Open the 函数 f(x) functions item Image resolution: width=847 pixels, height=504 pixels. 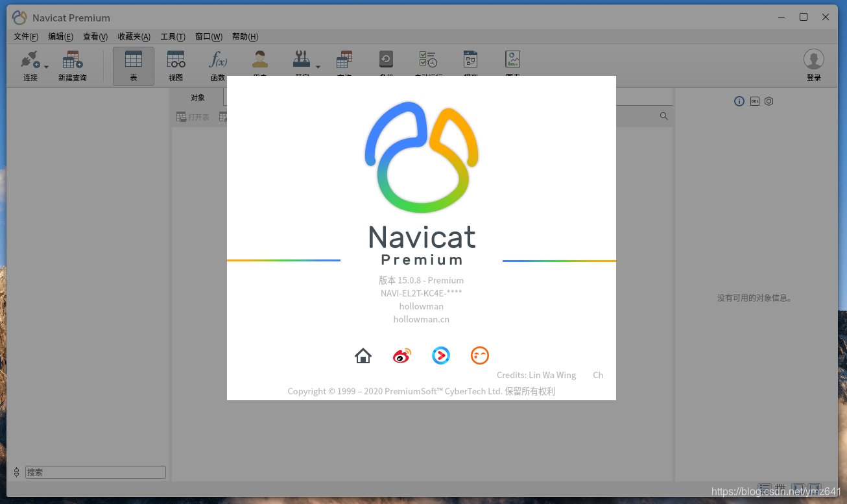pos(218,66)
